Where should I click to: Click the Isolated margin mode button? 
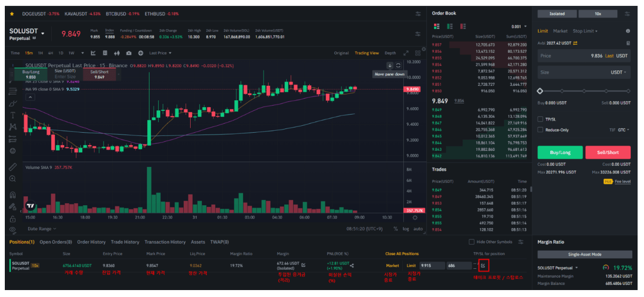(x=556, y=14)
